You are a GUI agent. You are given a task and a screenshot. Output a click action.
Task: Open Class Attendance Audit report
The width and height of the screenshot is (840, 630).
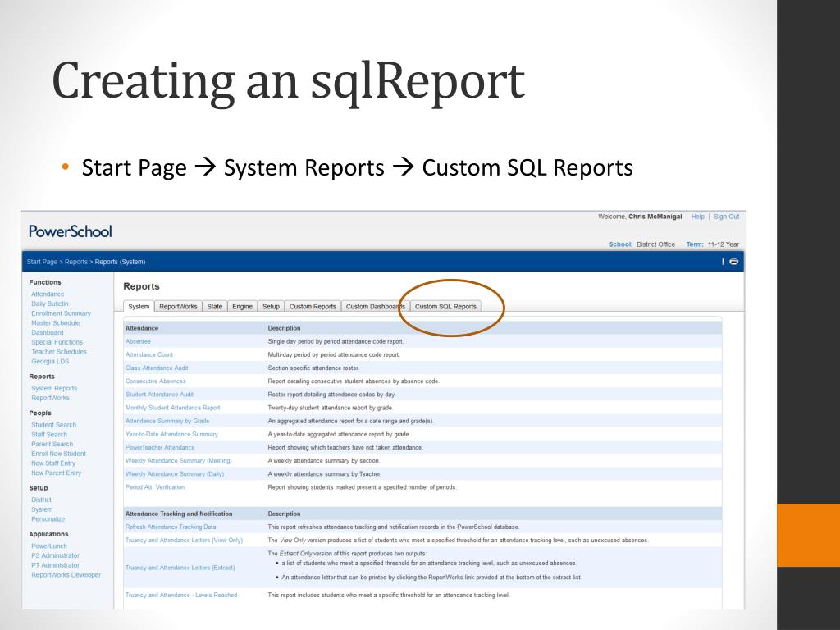click(157, 368)
